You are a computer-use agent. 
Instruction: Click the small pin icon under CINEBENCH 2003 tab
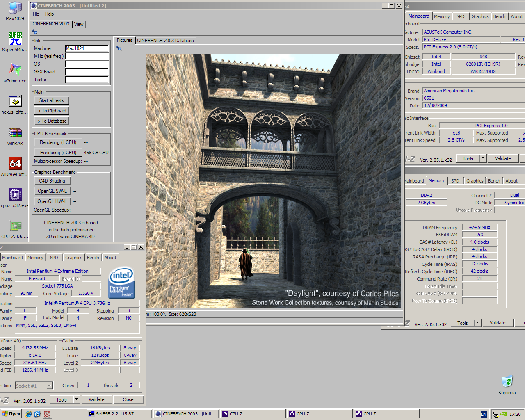[x=35, y=32]
